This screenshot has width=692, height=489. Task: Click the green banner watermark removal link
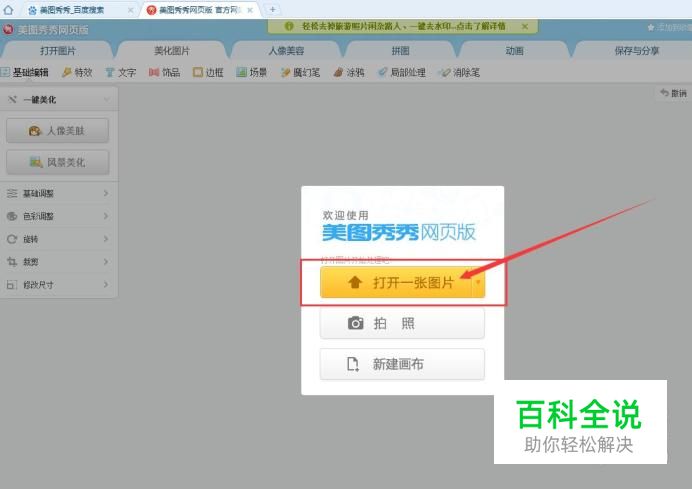[x=403, y=26]
